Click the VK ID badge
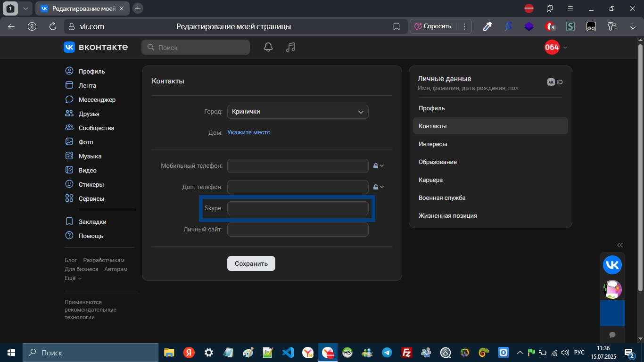Screen dimensions: 644x362 tap(555, 82)
